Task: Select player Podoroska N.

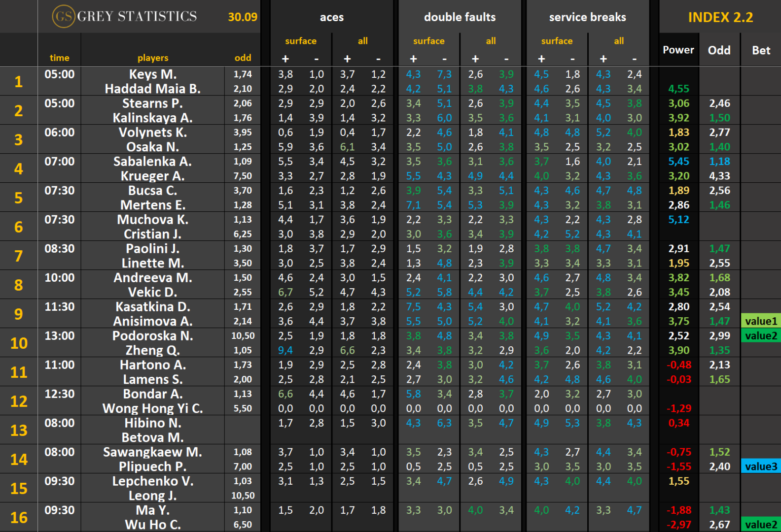Action: click(x=153, y=336)
